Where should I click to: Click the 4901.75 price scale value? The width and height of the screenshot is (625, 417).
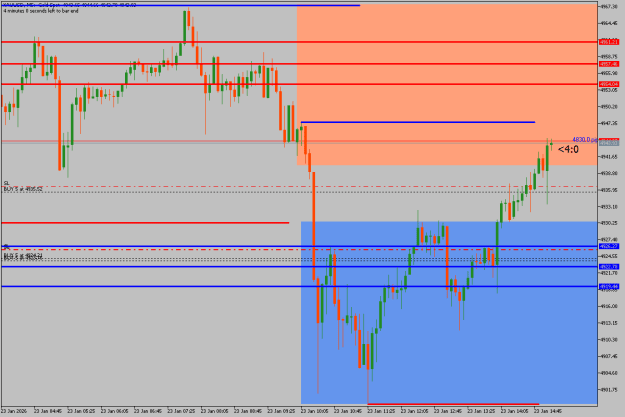pos(609,389)
